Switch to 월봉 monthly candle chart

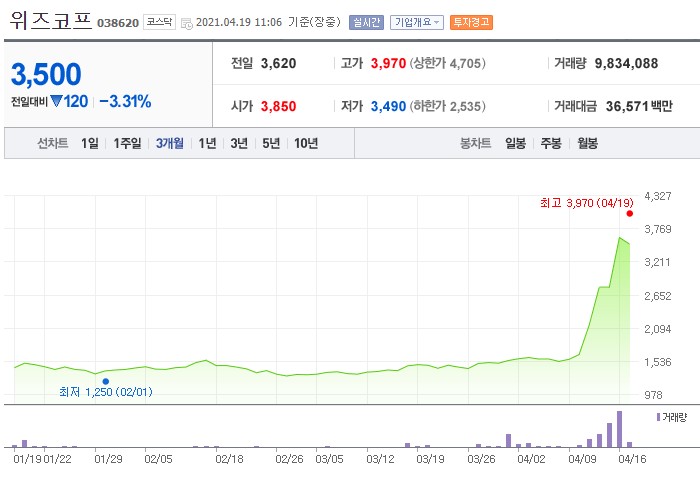pyautogui.click(x=587, y=143)
